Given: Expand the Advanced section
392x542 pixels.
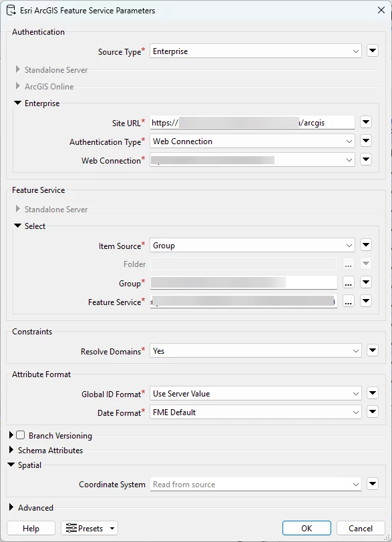Looking at the screenshot, I should coord(11,507).
